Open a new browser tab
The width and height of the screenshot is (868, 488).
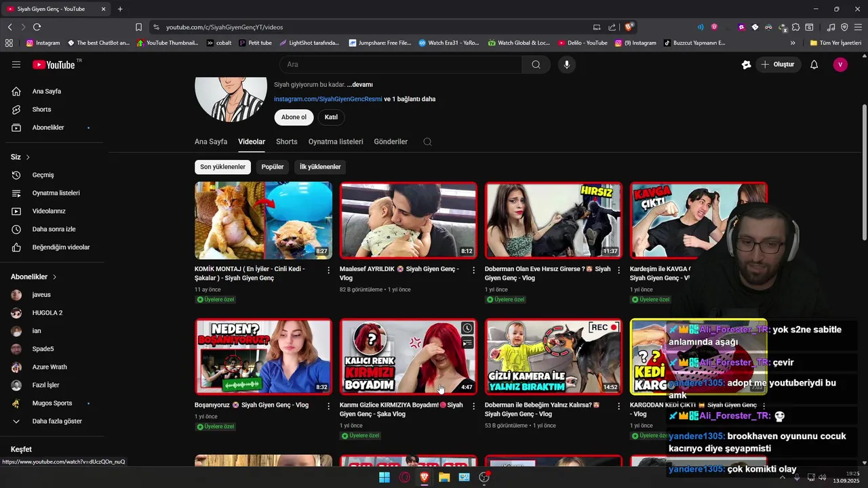tap(120, 9)
